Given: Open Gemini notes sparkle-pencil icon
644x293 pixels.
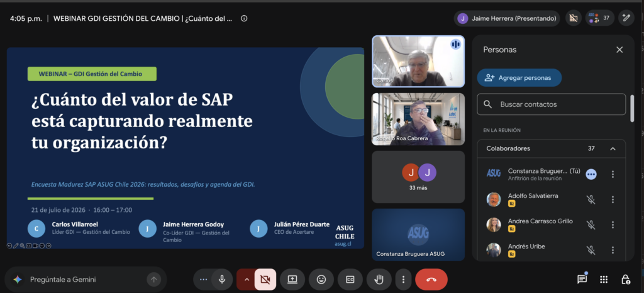Looking at the screenshot, I should (626, 18).
